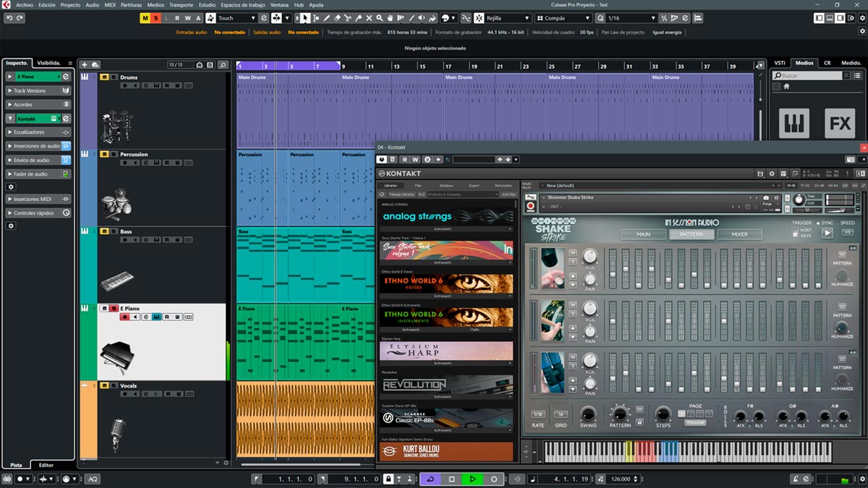Click the drum kit image on Drums track
The height and width of the screenshot is (488, 868).
(116, 127)
